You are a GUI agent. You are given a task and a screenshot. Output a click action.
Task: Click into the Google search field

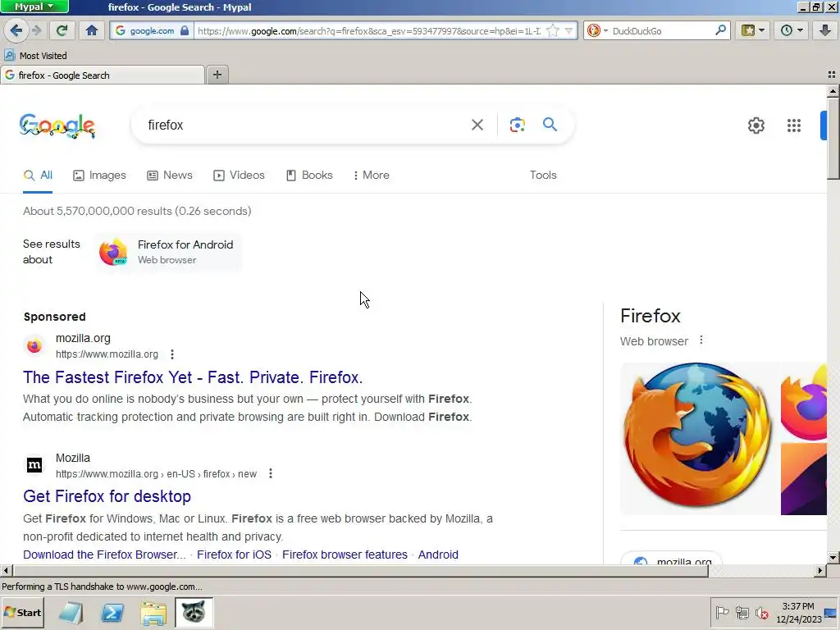(300, 125)
